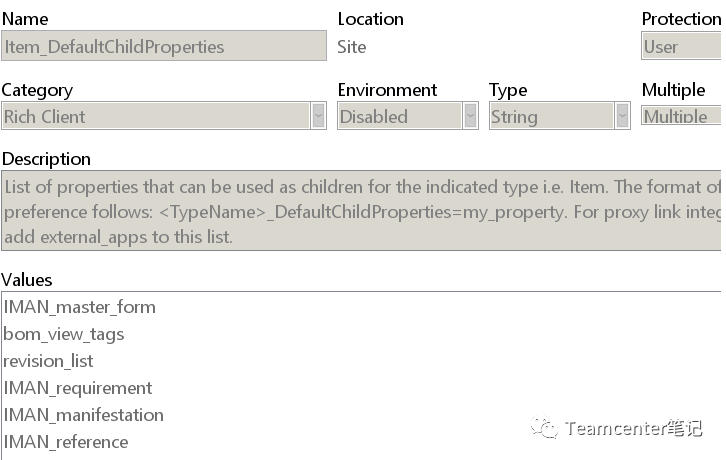Click the Teamcenter笔记 watermark text
Screen dimensions: 726x460
633,428
